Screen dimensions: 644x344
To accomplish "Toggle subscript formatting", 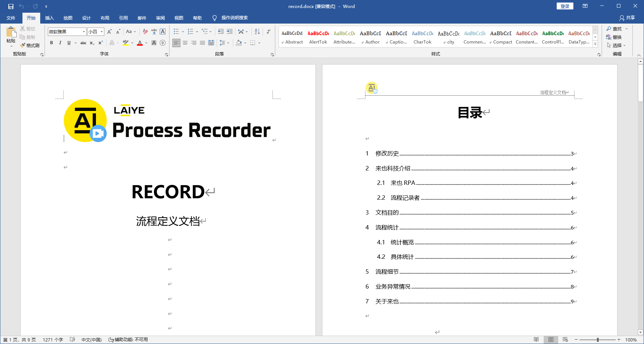I will point(92,43).
